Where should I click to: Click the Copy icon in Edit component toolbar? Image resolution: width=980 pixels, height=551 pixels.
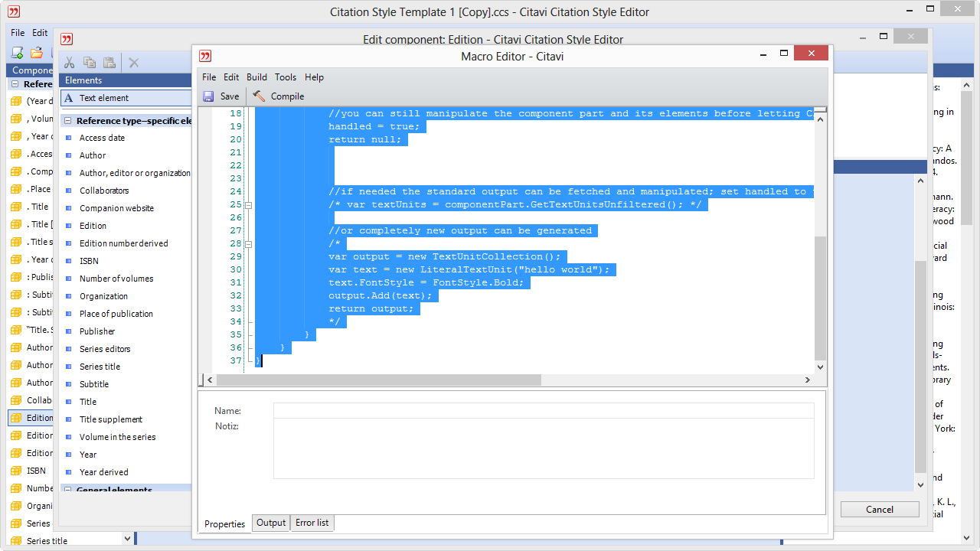90,63
